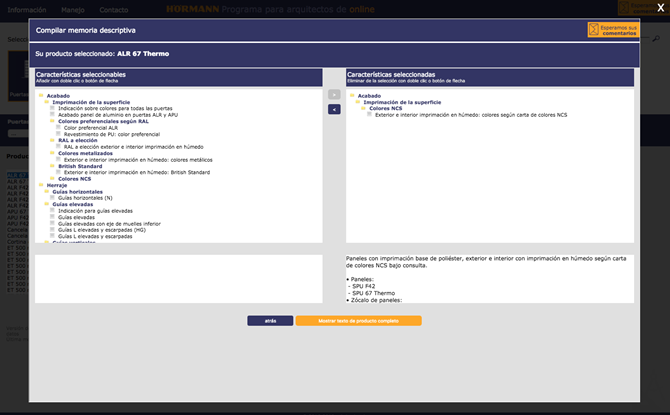Screen dimensions: 670x415
Task: Click the Acabado folder icon in selectable list
Action: [x=40, y=95]
